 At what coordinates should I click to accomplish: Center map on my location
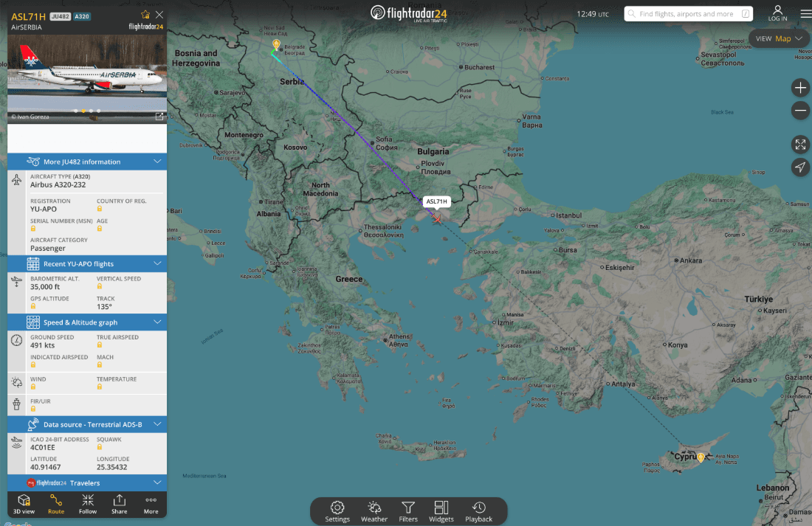click(800, 167)
